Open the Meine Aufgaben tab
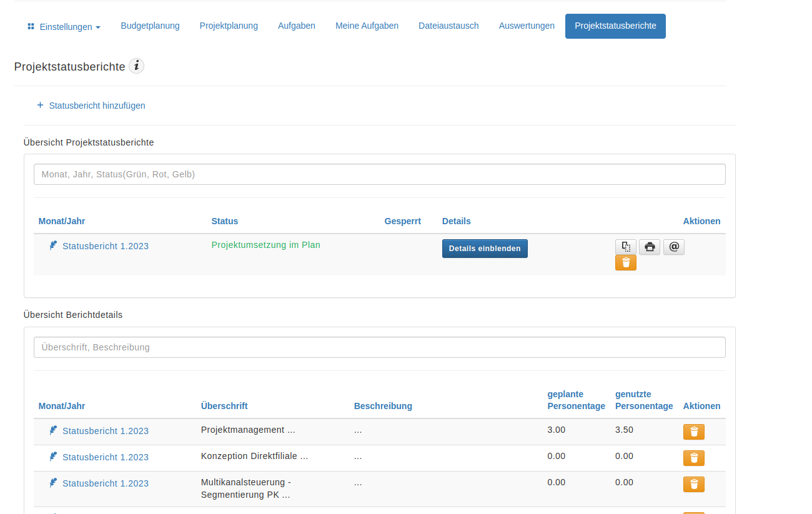The height and width of the screenshot is (514, 812). click(367, 26)
